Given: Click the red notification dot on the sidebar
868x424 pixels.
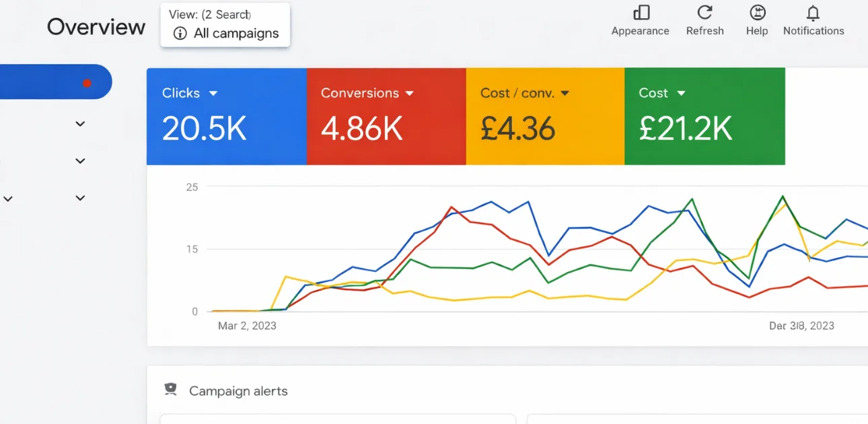Looking at the screenshot, I should (x=87, y=83).
